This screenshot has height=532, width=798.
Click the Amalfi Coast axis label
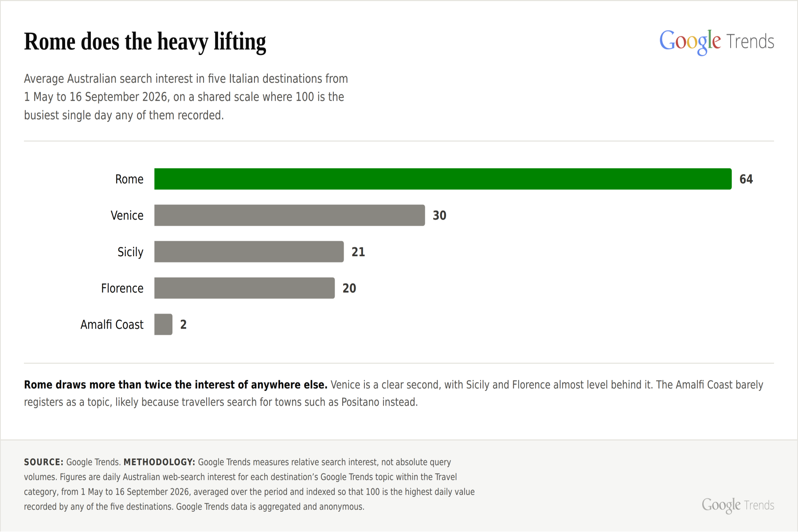[112, 325]
